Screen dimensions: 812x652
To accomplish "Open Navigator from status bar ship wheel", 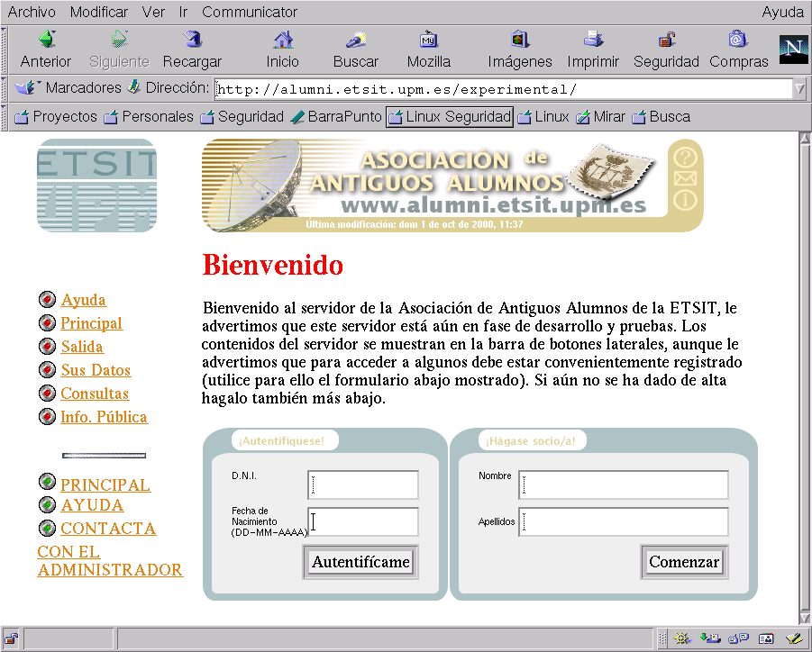I will click(682, 638).
